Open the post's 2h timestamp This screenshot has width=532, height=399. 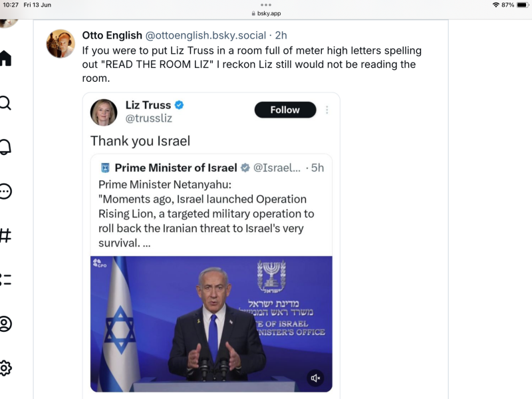(281, 35)
